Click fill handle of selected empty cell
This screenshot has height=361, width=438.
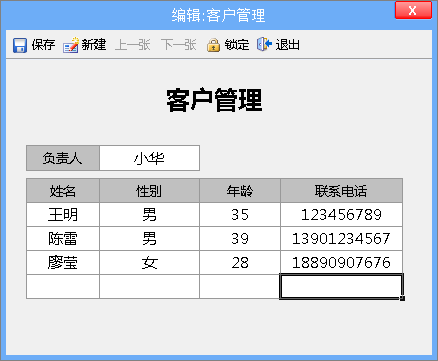point(403,298)
